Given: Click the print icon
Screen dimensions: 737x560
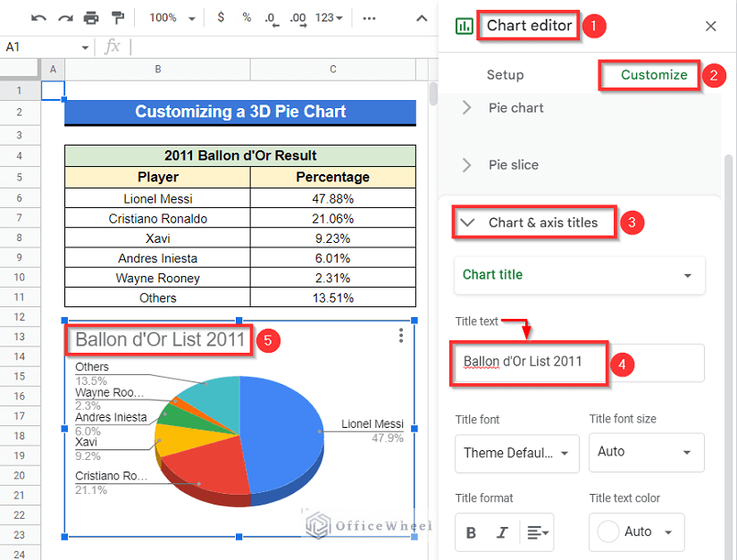Looking at the screenshot, I should (91, 18).
